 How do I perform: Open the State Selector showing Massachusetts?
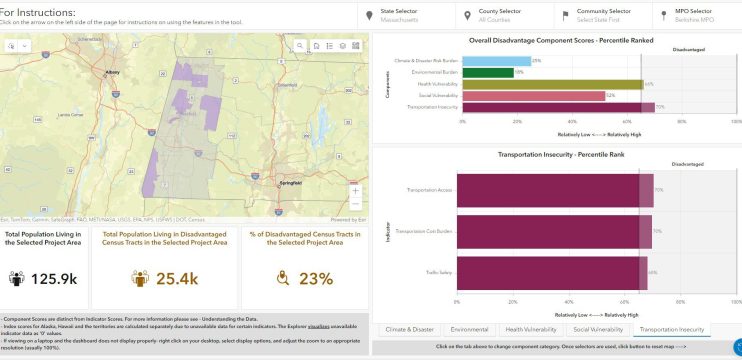tap(406, 16)
